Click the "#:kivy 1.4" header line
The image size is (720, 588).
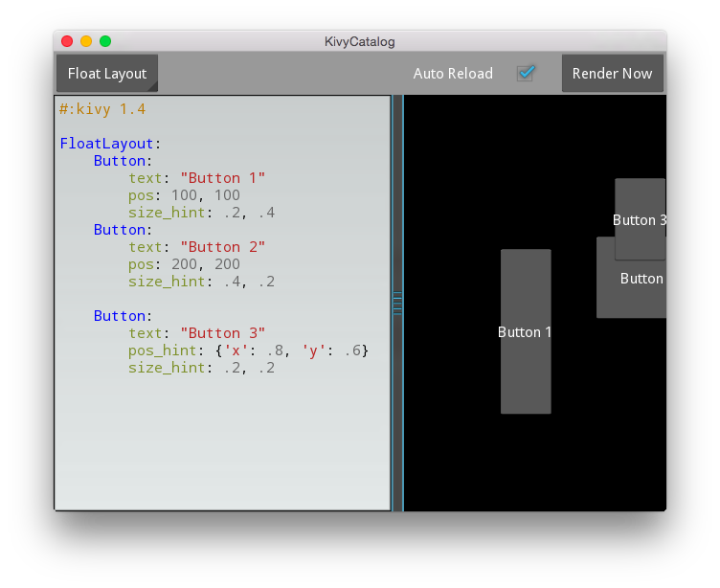pos(102,109)
